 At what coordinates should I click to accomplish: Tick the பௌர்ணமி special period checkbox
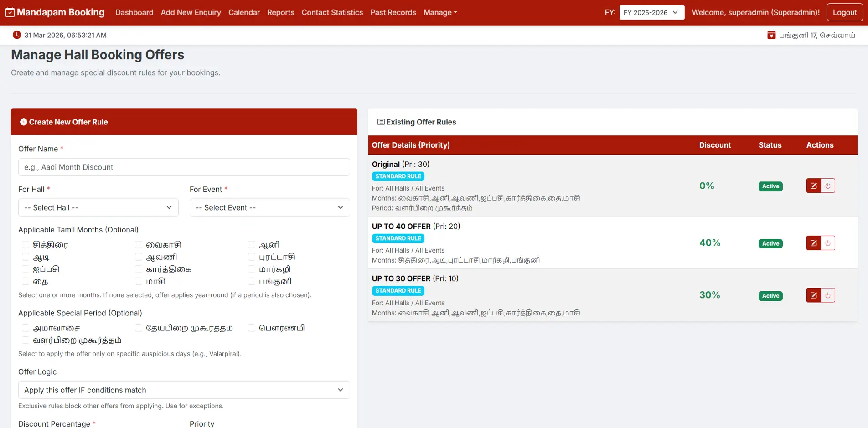pyautogui.click(x=252, y=328)
